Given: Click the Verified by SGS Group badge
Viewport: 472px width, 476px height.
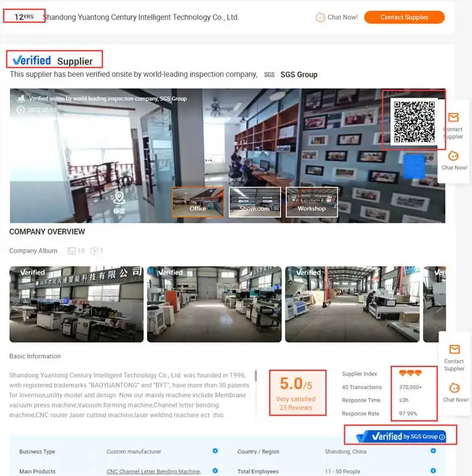Looking at the screenshot, I should click(x=401, y=436).
